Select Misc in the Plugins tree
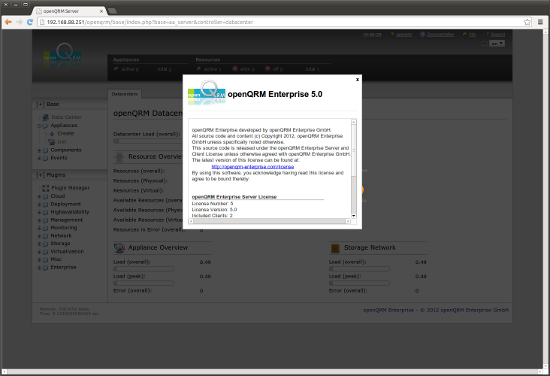The width and height of the screenshot is (550, 376). (x=56, y=259)
